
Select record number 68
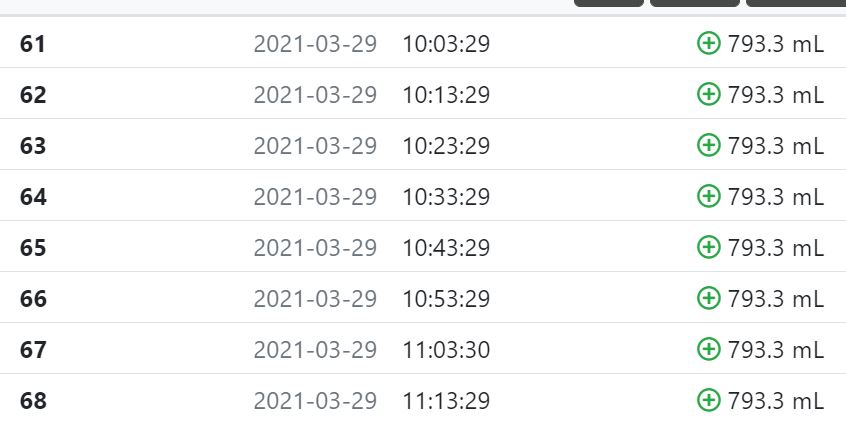coord(33,400)
